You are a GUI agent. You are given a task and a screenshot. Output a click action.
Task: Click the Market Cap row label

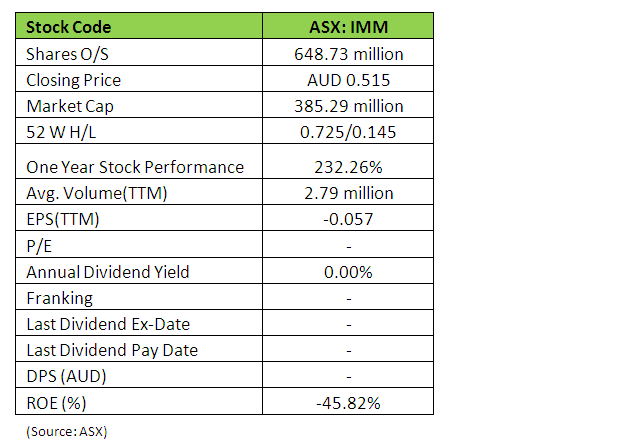tap(70, 105)
